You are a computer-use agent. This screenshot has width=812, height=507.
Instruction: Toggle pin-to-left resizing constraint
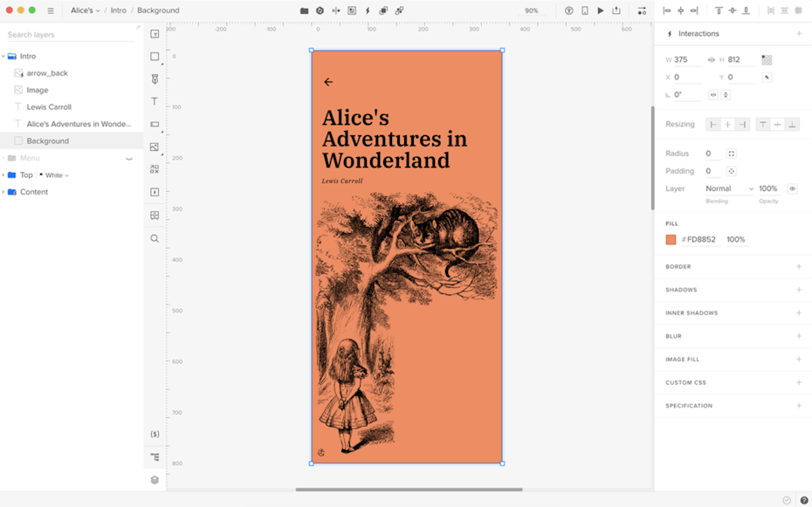[x=713, y=125]
